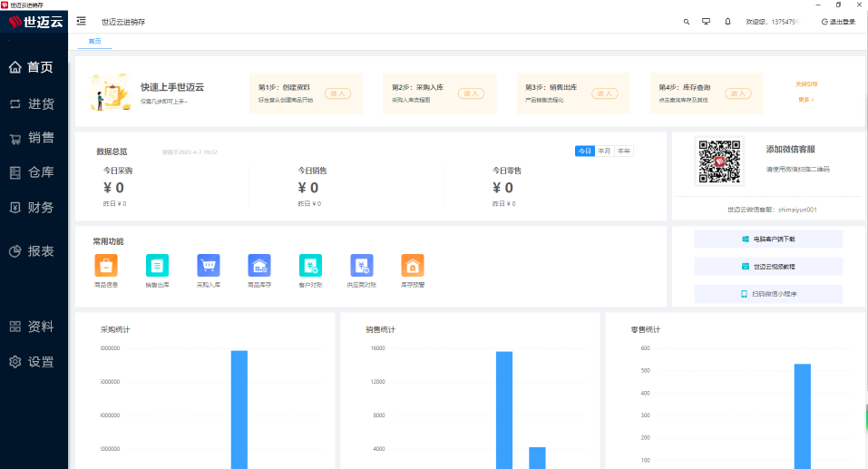Image resolution: width=868 pixels, height=469 pixels.
Task: Switch data overview to 本月
Action: [604, 151]
